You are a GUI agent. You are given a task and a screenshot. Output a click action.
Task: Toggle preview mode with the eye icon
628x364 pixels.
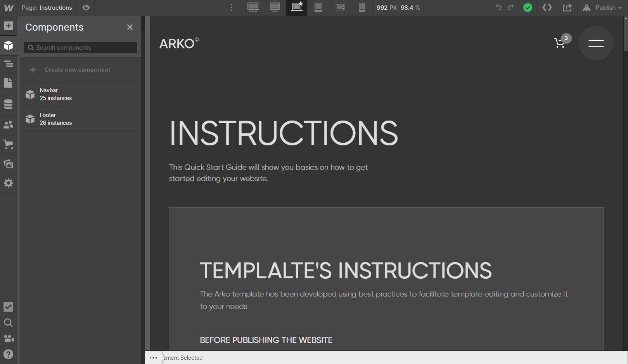coord(86,8)
